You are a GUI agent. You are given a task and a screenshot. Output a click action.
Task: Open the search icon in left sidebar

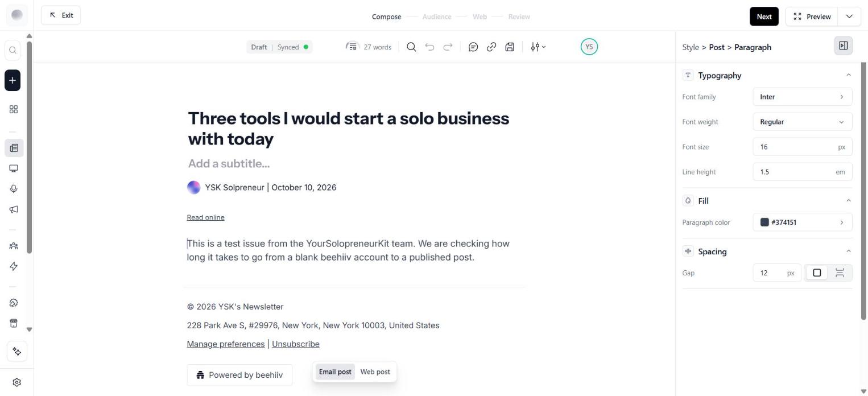coord(13,50)
